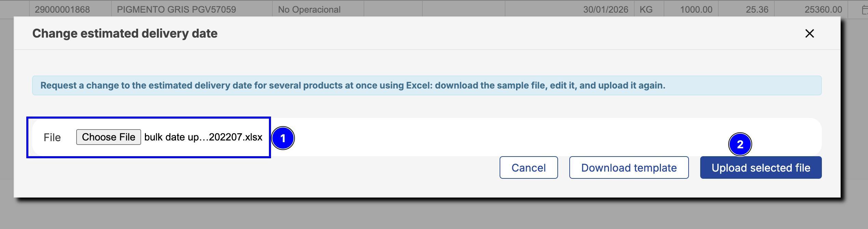Click the 25360.00 total amount cell

(823, 10)
